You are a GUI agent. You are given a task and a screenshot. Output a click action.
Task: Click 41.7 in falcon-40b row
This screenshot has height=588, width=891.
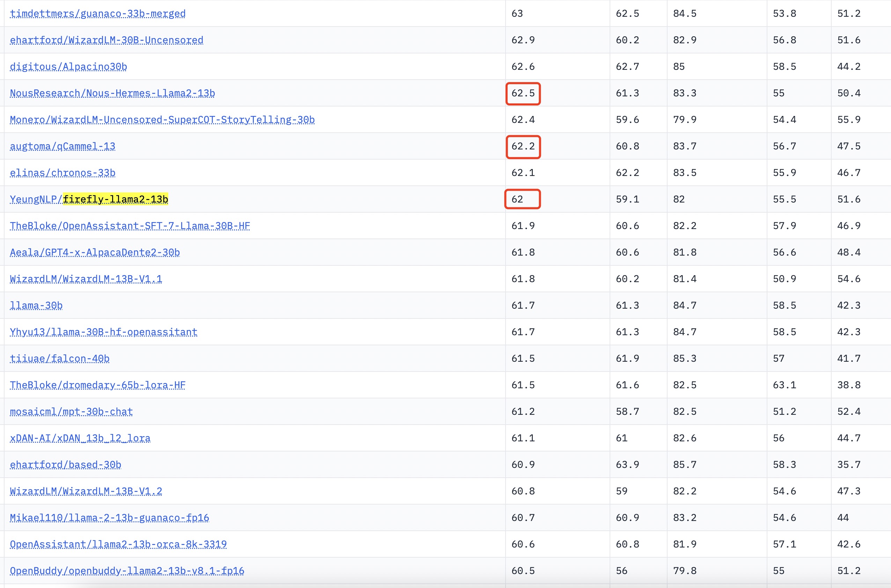[849, 359]
